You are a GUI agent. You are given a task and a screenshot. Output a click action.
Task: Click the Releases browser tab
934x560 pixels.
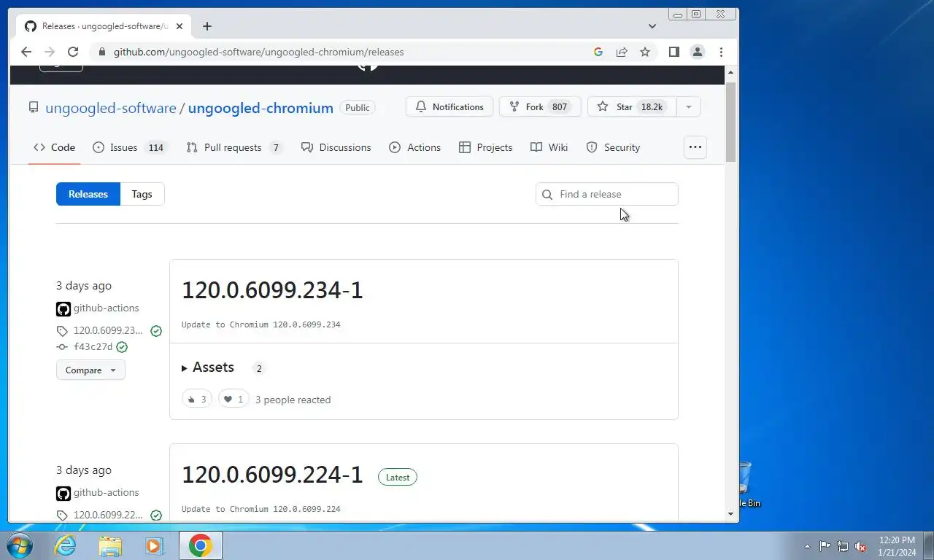tap(102, 26)
